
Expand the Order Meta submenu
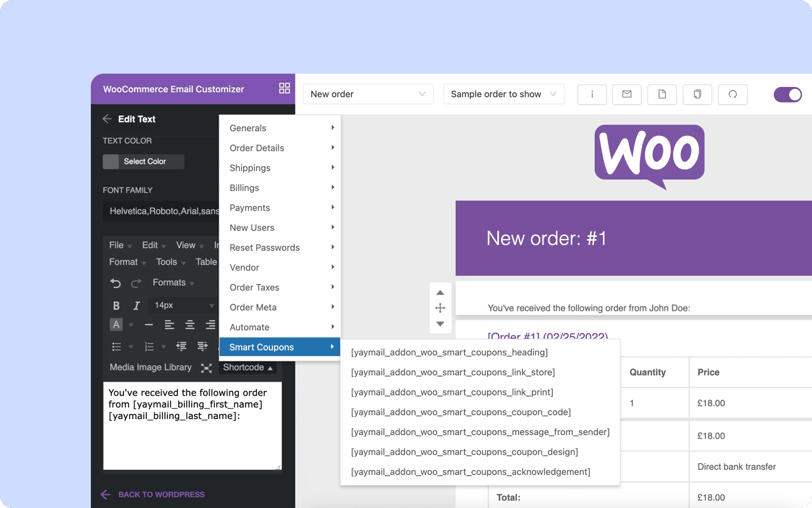tap(280, 307)
